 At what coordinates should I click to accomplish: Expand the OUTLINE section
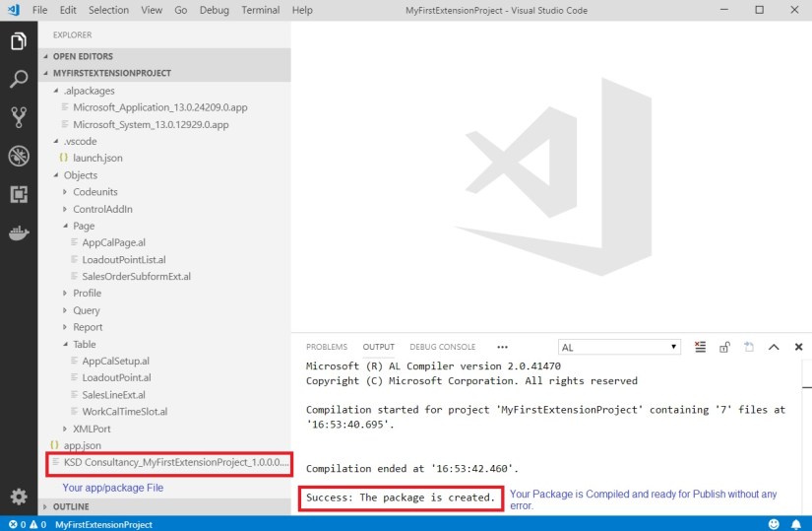click(70, 506)
